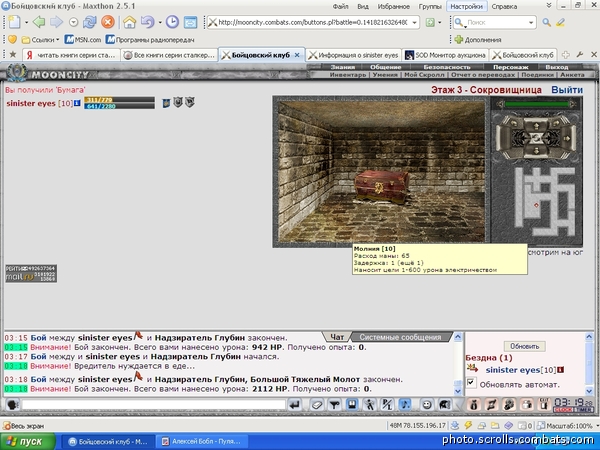Click the green progress bar above navigation pad
Screen dimensions: 600x450
[x=536, y=104]
